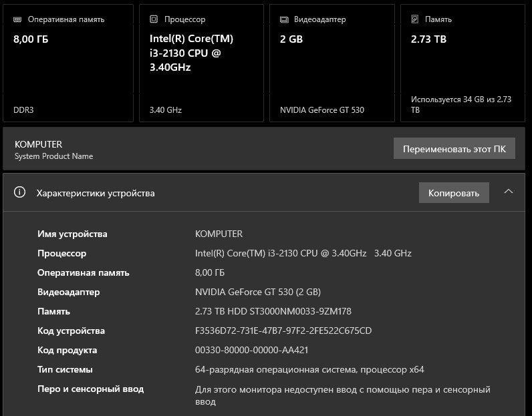The height and width of the screenshot is (416, 532).
Task: Click the storage drive icon next to Память
Action: (x=414, y=19)
